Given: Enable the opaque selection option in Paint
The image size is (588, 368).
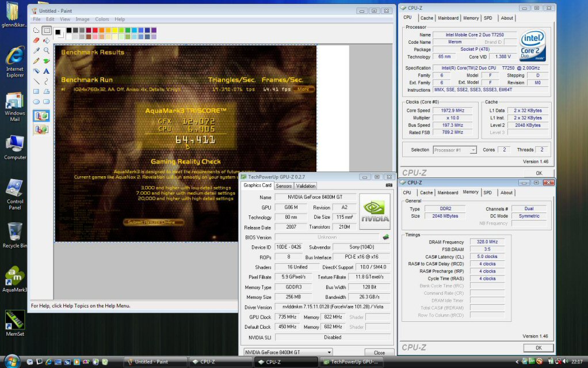Looking at the screenshot, I should coord(41,116).
